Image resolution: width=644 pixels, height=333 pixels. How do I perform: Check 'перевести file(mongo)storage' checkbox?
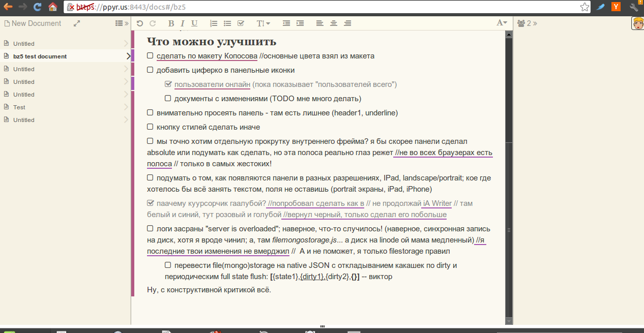pyautogui.click(x=168, y=265)
